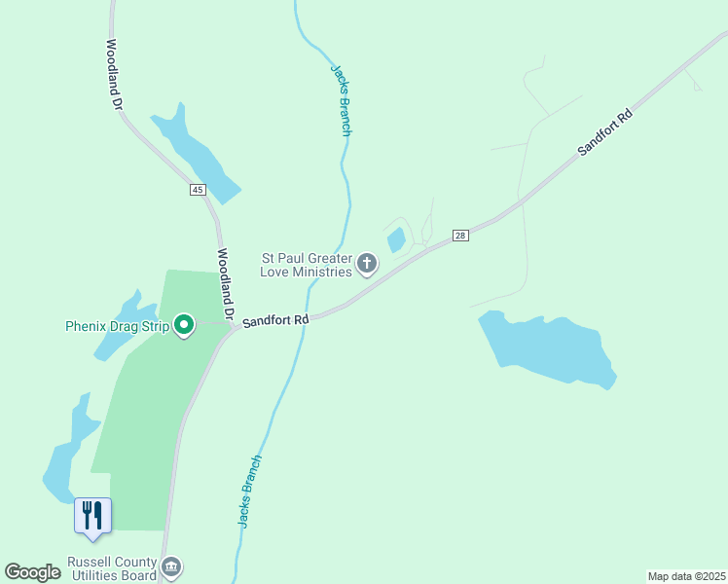This screenshot has width=728, height=584.
Task: Click the Phenix Drag Strip green pin
Action: pyautogui.click(x=184, y=325)
